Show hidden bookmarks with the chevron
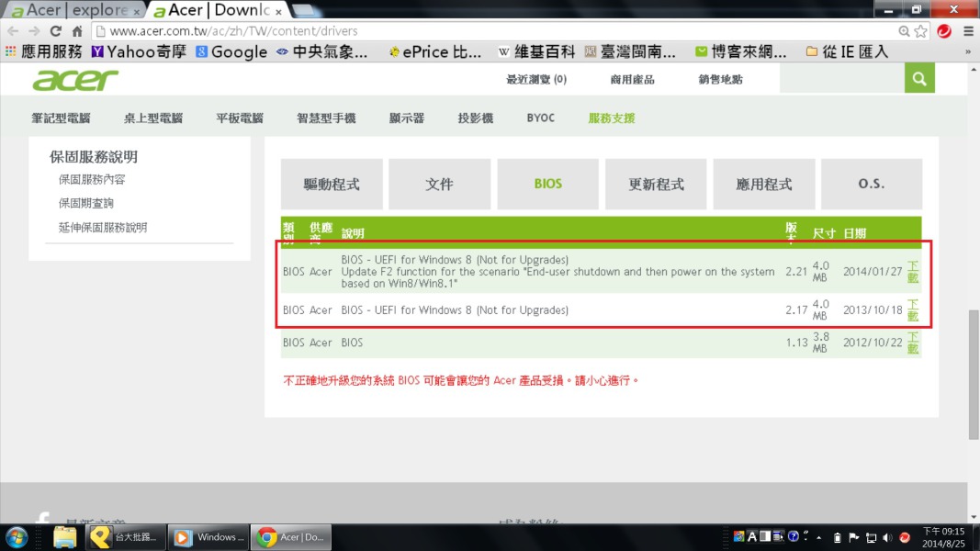The width and height of the screenshot is (980, 551). tap(967, 51)
